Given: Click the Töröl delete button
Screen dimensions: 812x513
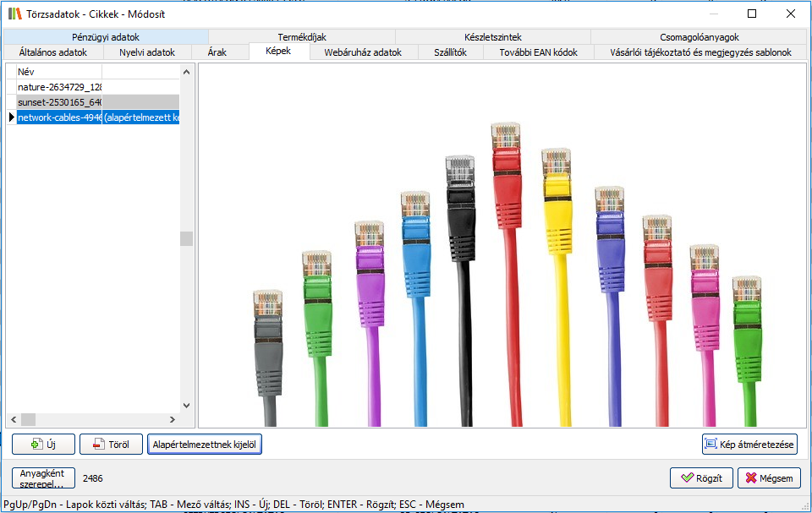Looking at the screenshot, I should (111, 444).
